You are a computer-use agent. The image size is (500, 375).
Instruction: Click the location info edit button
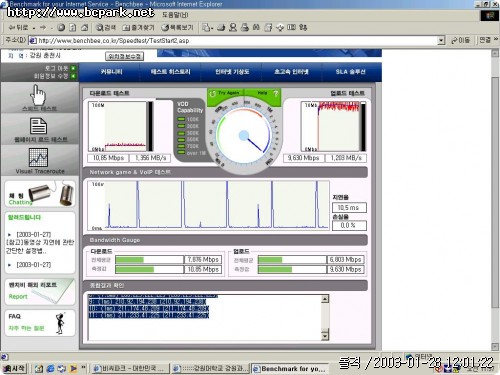(125, 56)
